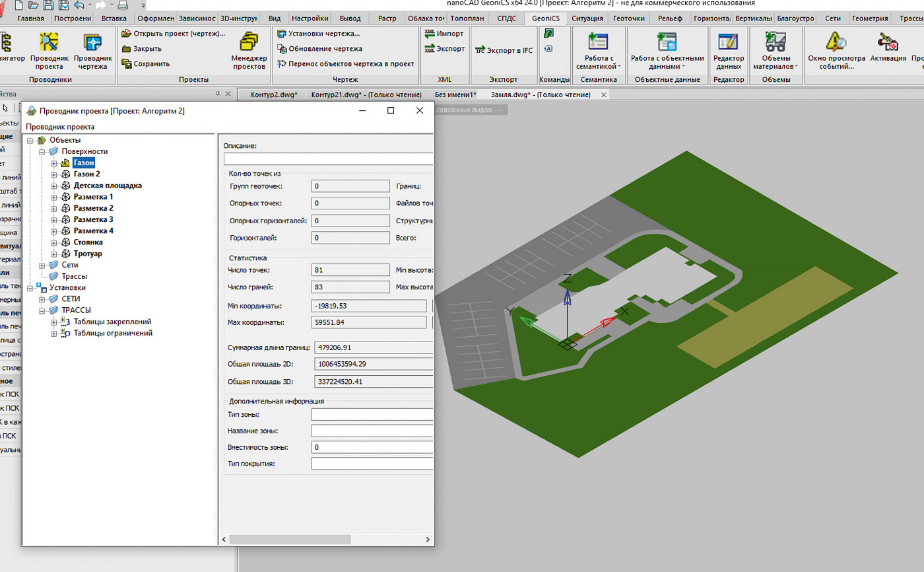Switch to the Контур2.dwg document tab
The height and width of the screenshot is (572, 924).
click(x=274, y=94)
